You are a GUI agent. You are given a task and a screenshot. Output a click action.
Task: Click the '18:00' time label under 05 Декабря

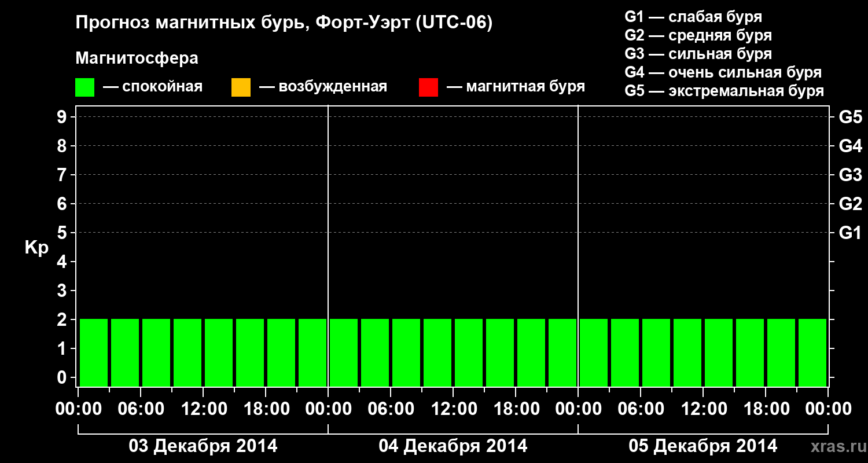click(766, 409)
